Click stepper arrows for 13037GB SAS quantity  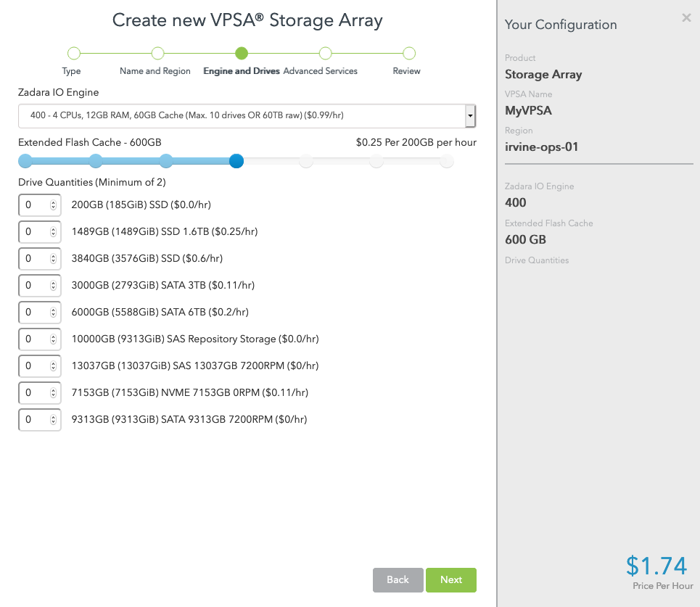click(x=53, y=366)
